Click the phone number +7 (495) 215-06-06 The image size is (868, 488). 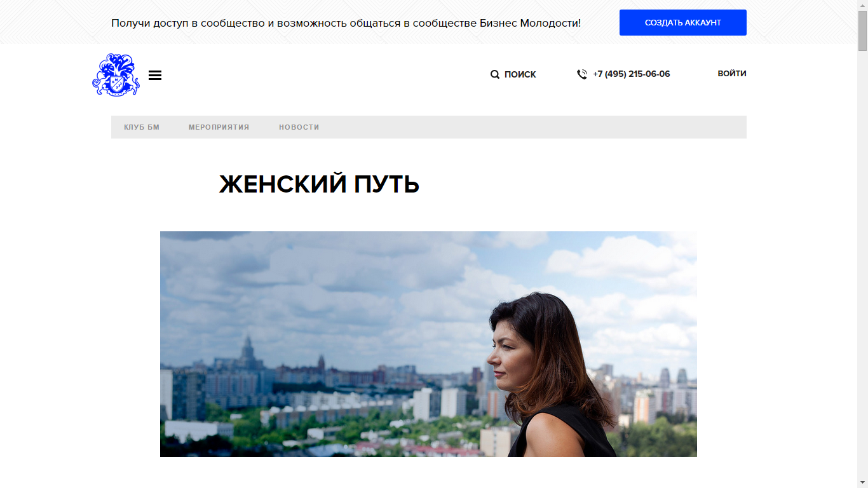tap(632, 74)
